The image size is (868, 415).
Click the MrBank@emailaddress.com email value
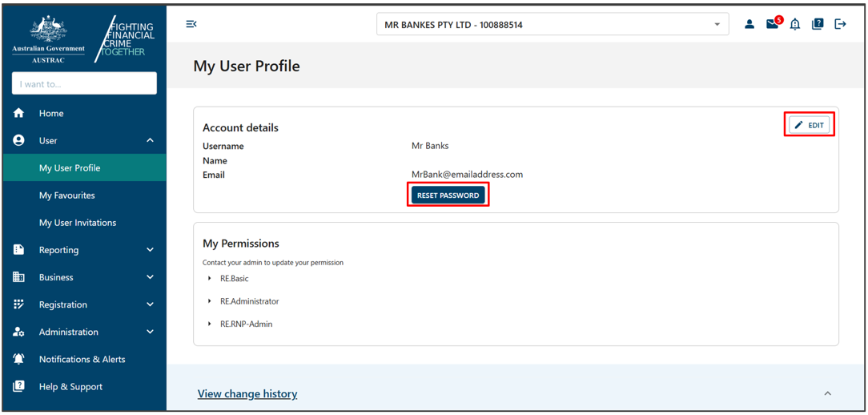467,175
